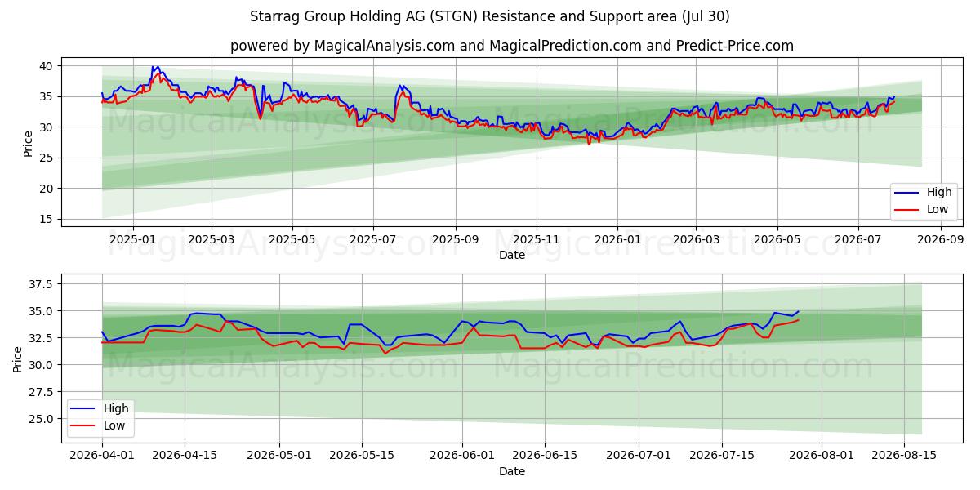Click the top chart y-axis value 25
This screenshot has height=490, width=980.
tap(47, 158)
